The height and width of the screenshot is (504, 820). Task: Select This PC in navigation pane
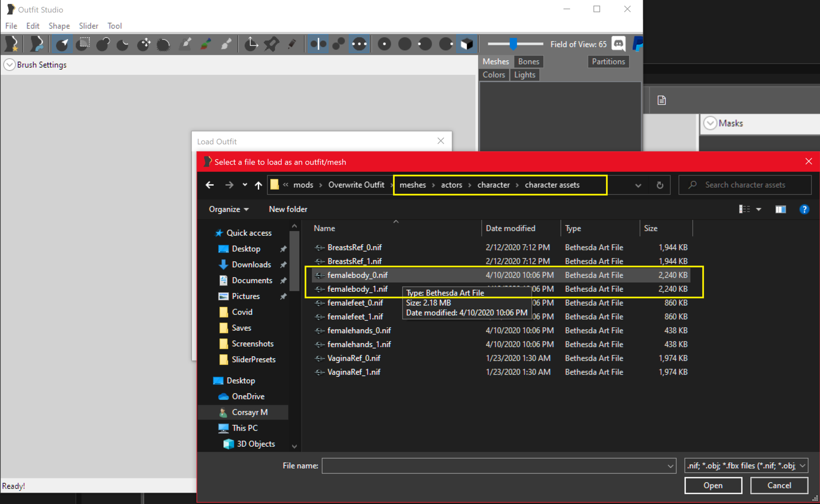[244, 428]
